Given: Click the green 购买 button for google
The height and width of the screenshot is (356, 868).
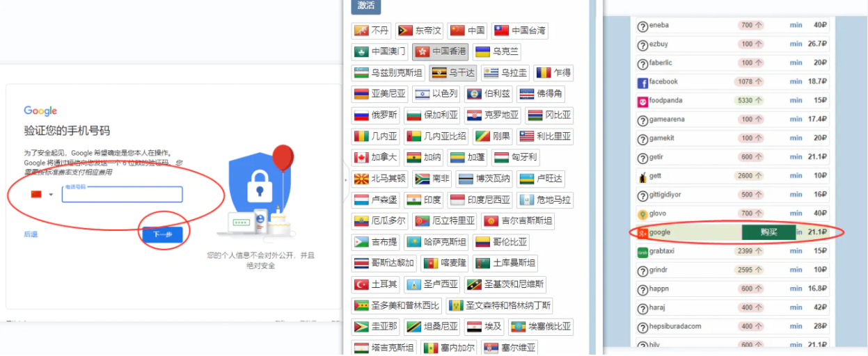Looking at the screenshot, I should [768, 232].
